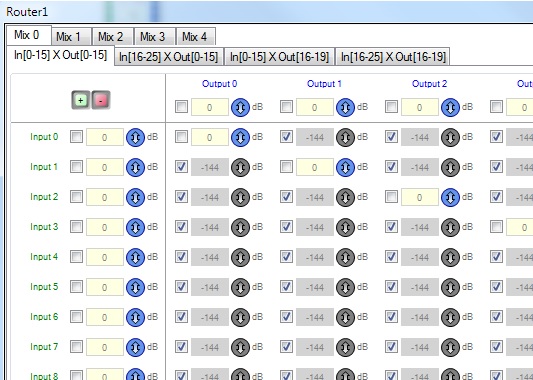This screenshot has width=533, height=380.
Task: Click the Input 3 to Output 2 gray knob
Action: (450, 227)
